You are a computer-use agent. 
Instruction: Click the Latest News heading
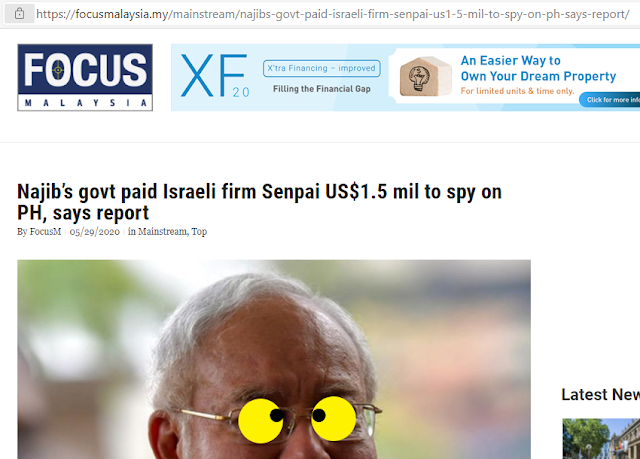click(x=600, y=395)
